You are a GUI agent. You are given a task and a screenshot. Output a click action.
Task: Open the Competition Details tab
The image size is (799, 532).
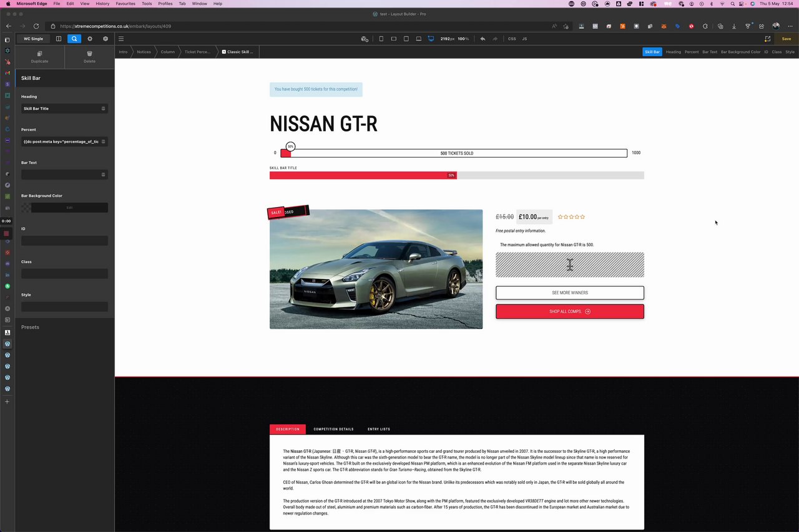(x=333, y=429)
